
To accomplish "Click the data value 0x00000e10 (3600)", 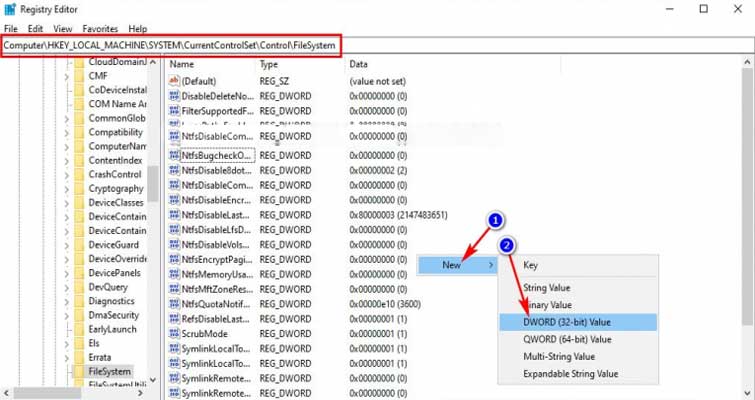I will pyautogui.click(x=385, y=304).
